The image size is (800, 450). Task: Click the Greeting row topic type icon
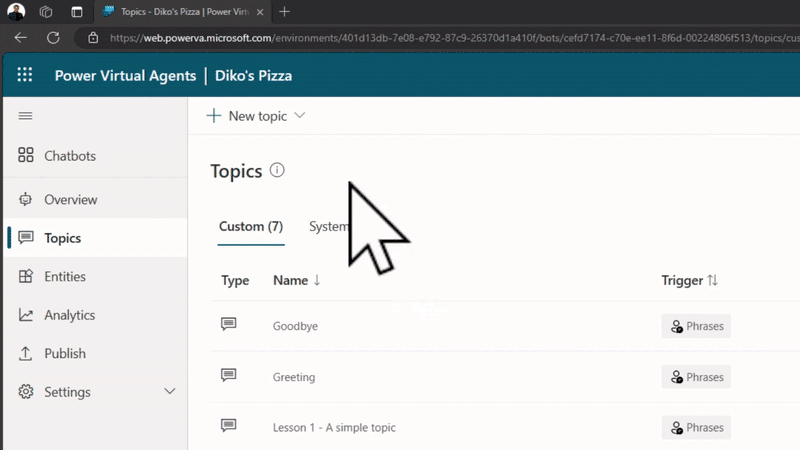[x=229, y=376]
